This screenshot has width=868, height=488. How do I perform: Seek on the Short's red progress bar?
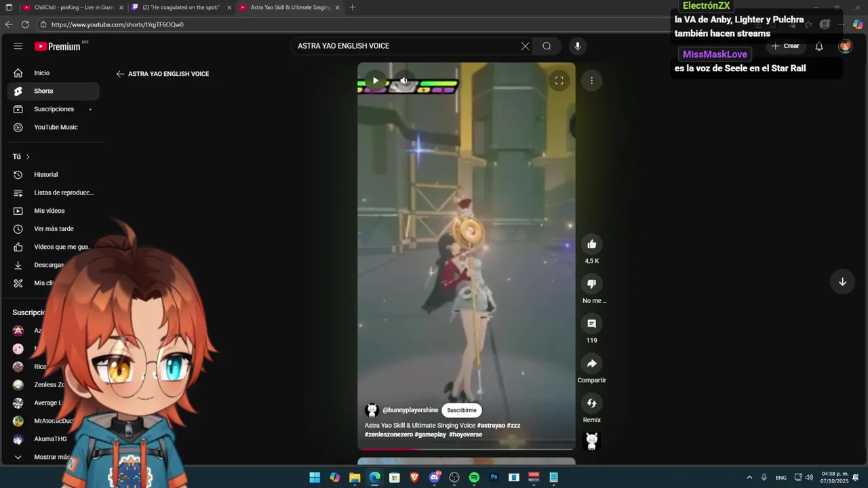(x=467, y=449)
